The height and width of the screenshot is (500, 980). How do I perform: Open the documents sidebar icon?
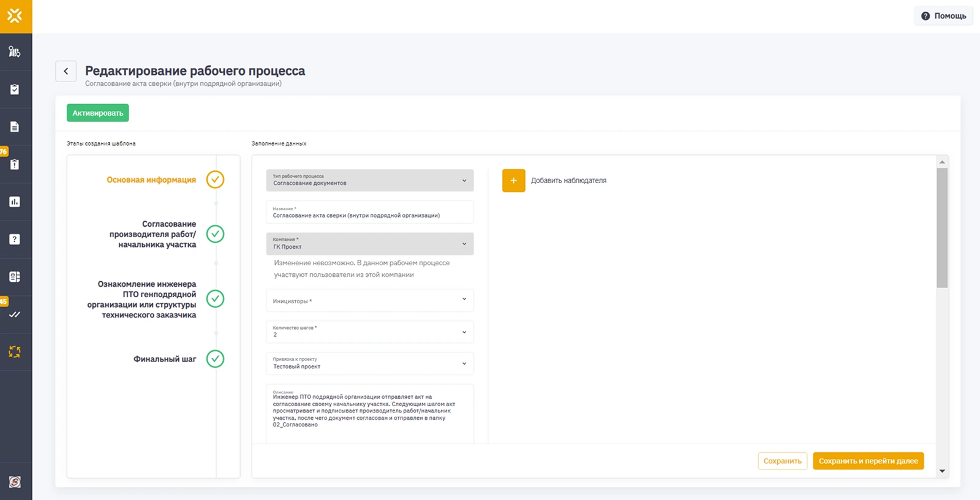point(15,127)
